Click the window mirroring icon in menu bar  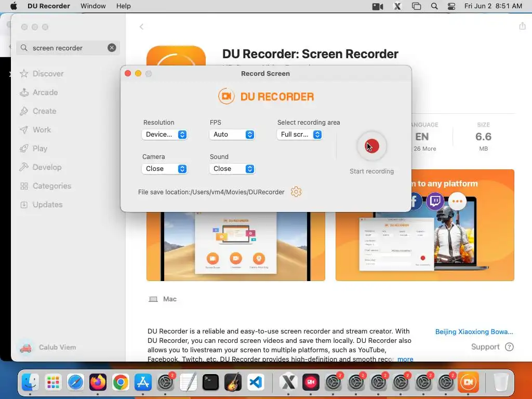coord(416,6)
